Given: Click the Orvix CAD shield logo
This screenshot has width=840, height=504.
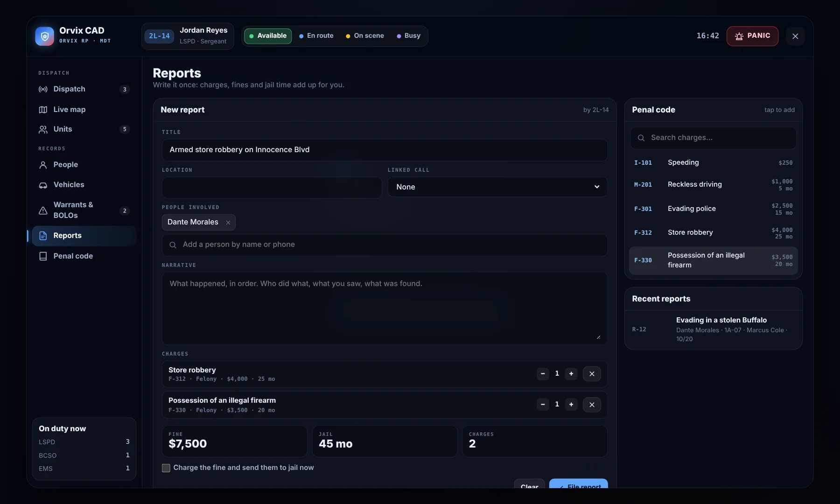Looking at the screenshot, I should click(x=45, y=36).
